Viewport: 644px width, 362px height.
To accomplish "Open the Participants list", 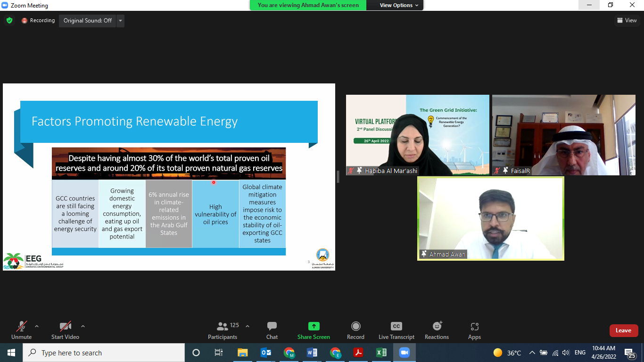I will [223, 330].
